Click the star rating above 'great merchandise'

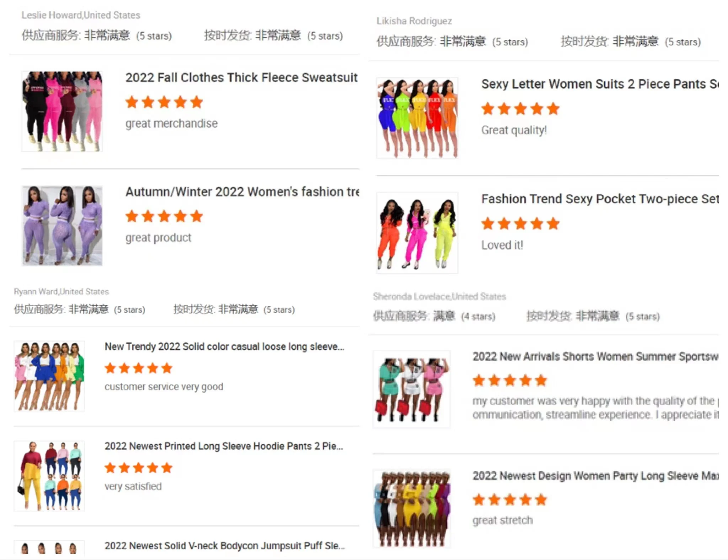tap(164, 102)
